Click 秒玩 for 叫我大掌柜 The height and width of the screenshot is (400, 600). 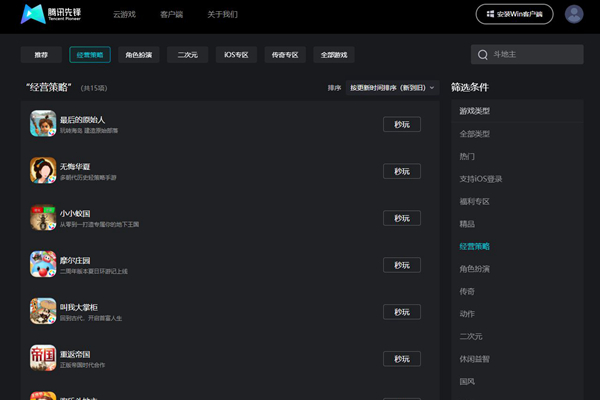(402, 312)
